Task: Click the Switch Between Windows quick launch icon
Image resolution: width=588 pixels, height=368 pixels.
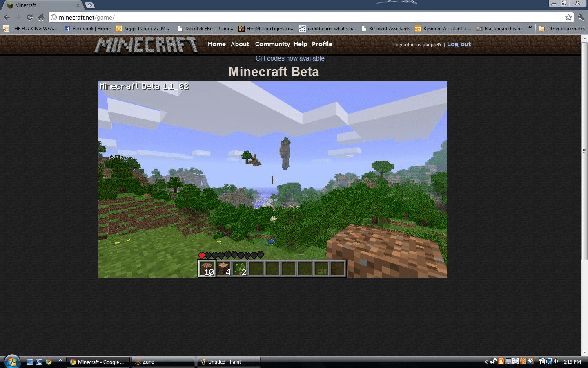Action: pyautogui.click(x=39, y=362)
